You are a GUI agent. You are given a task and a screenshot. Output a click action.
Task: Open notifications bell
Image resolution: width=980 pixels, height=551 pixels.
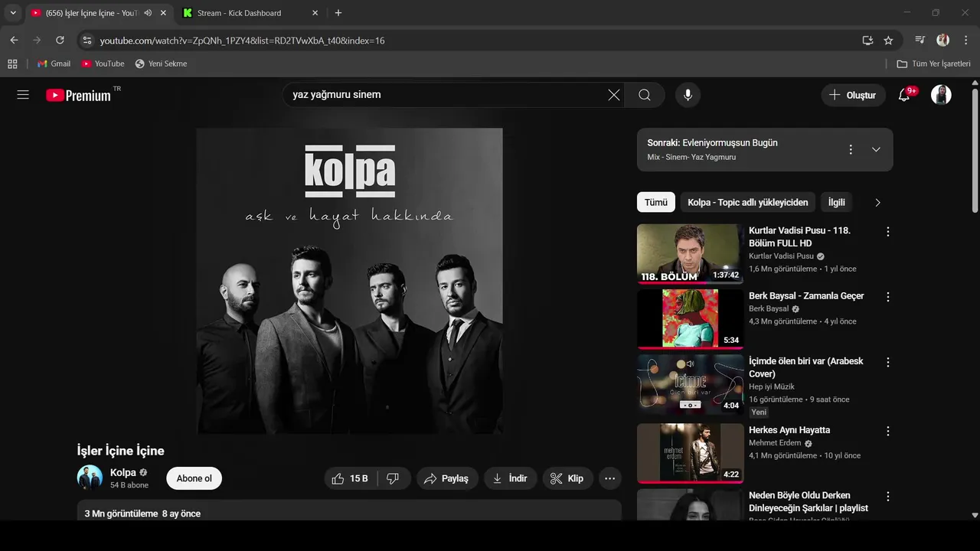tap(905, 95)
